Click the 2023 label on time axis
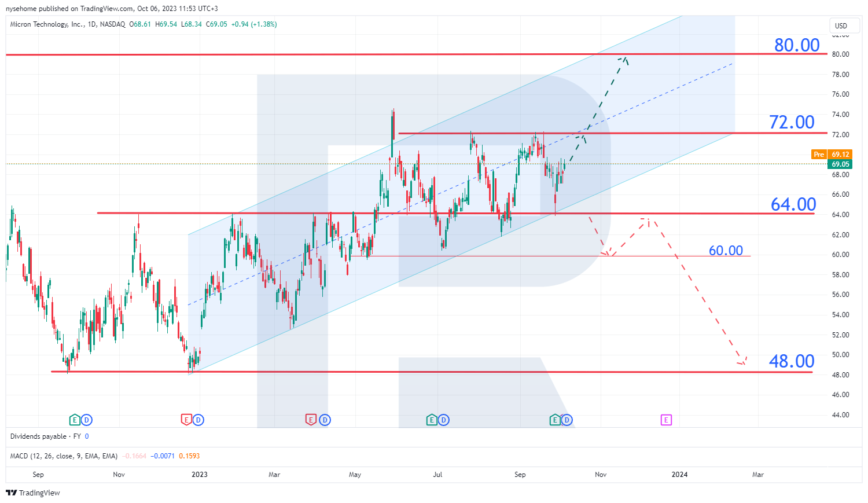Screen dimensions: 868x503 pyautogui.click(x=200, y=475)
